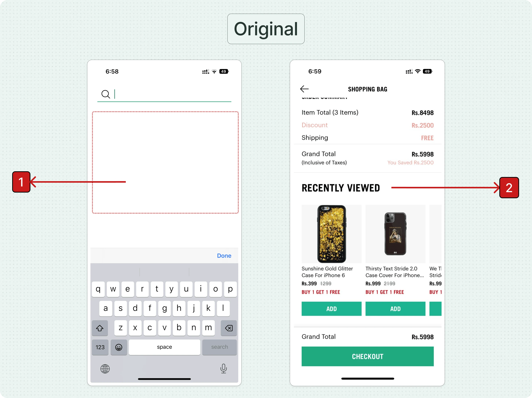The width and height of the screenshot is (532, 398).
Task: Tap ADD under Thirsty Text Stride 2.0
Action: pyautogui.click(x=395, y=309)
